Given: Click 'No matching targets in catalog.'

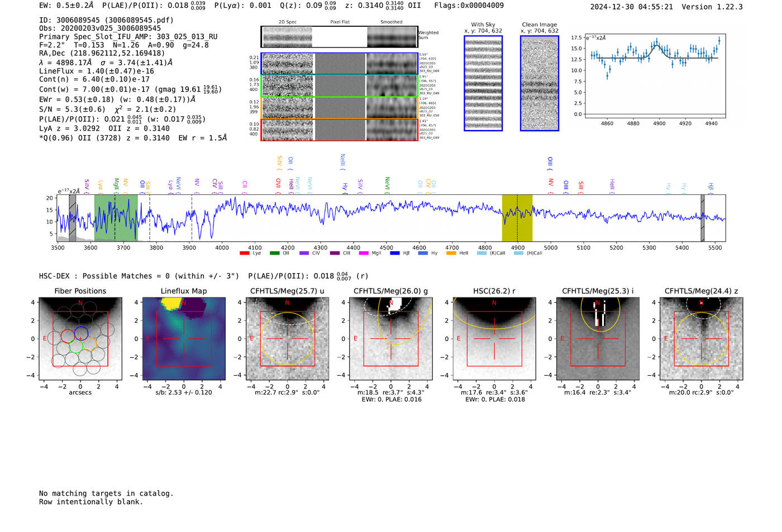Looking at the screenshot, I should point(106,493).
